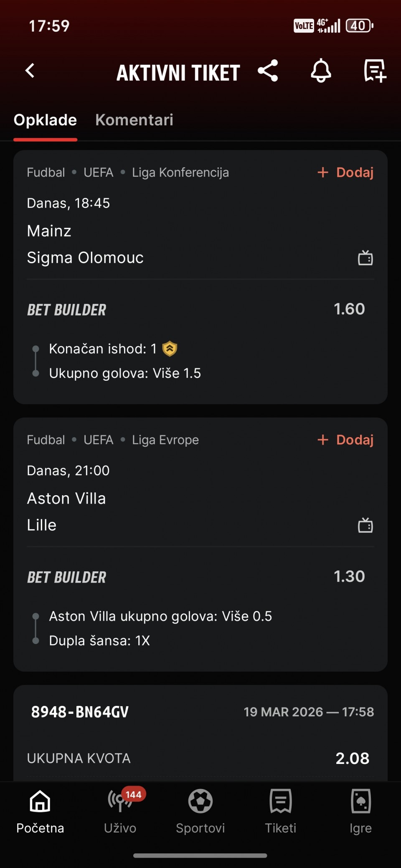Tap the shield badge next to Konačan ishod
The height and width of the screenshot is (868, 401).
tap(170, 349)
